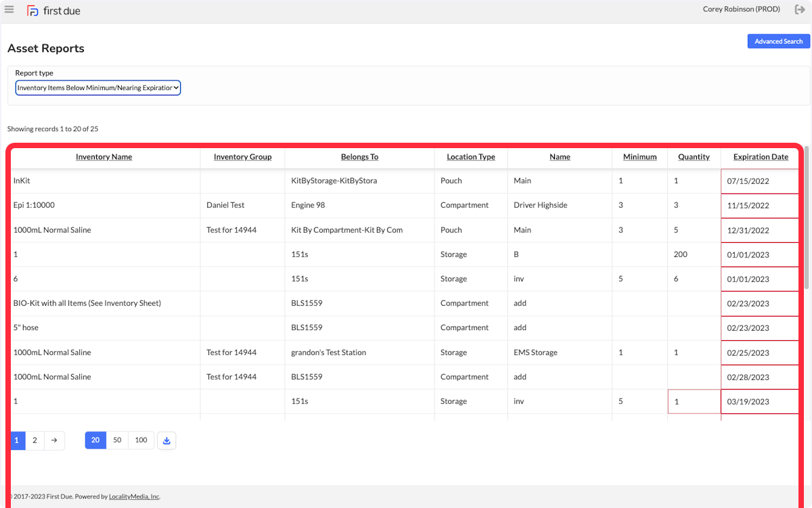Open the LocalityMedia, Inc. link
The width and height of the screenshot is (812, 508).
135,497
